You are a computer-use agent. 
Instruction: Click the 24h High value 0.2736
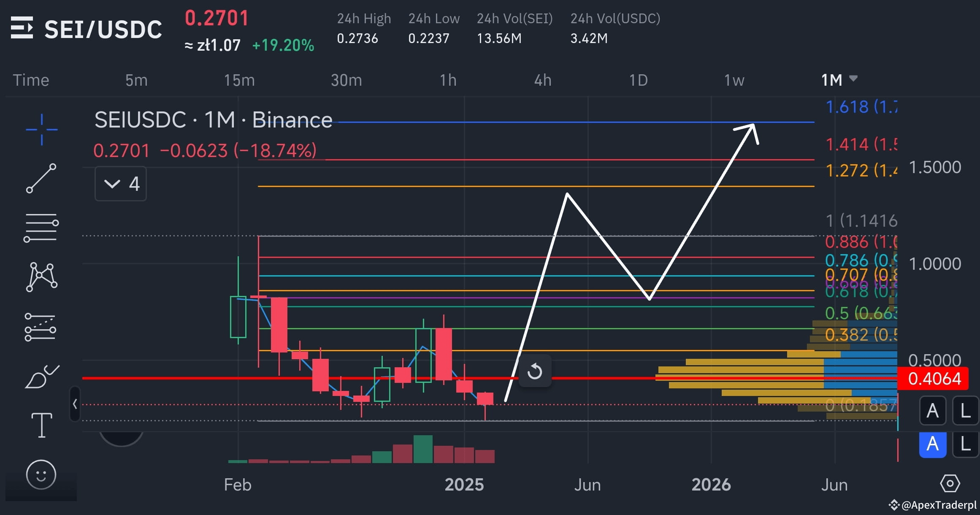[x=357, y=38]
